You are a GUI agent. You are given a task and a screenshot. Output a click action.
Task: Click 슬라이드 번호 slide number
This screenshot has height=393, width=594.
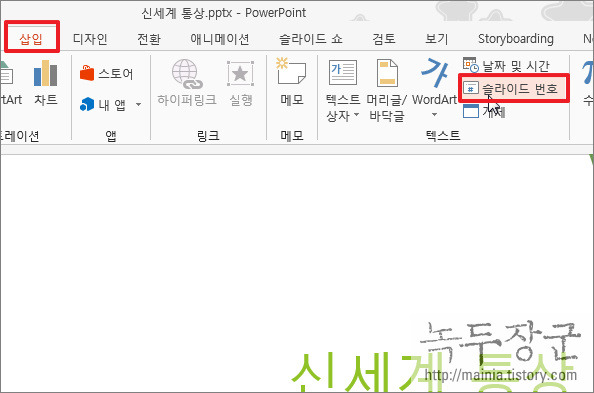pos(511,89)
